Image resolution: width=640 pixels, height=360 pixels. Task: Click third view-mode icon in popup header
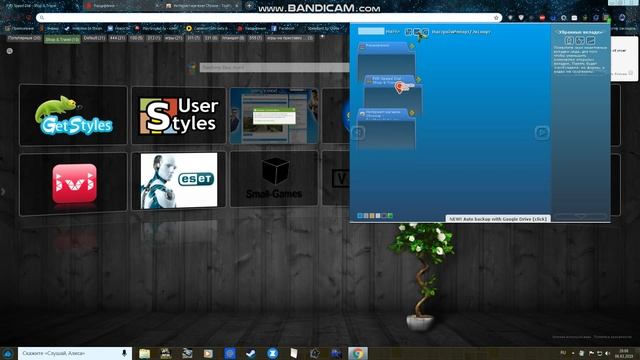pyautogui.click(x=425, y=31)
